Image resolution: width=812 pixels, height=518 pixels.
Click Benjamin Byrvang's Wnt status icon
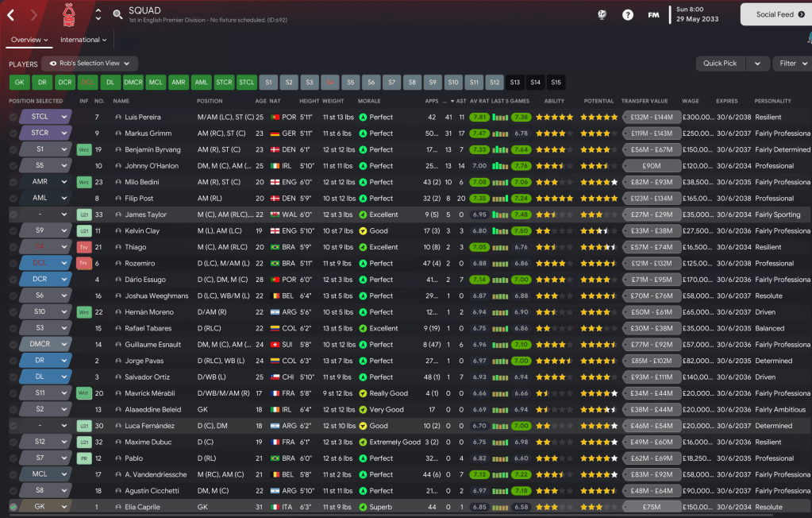click(x=84, y=149)
